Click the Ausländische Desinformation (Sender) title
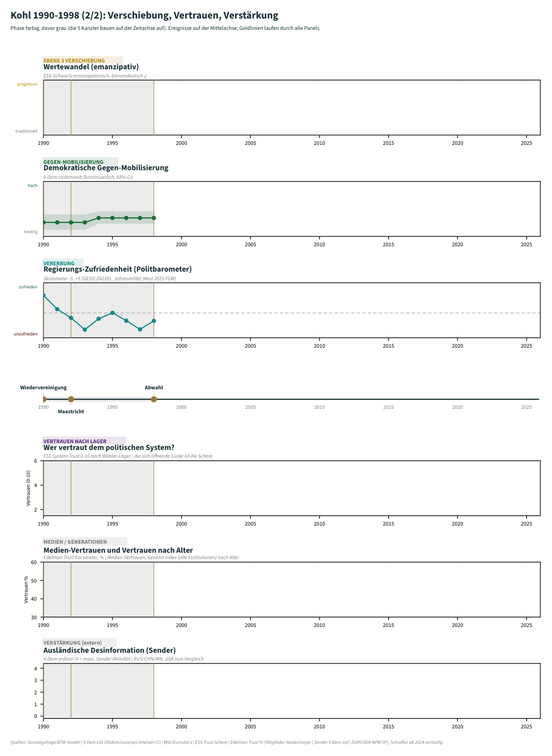Image resolution: width=552 pixels, height=756 pixels. [110, 651]
